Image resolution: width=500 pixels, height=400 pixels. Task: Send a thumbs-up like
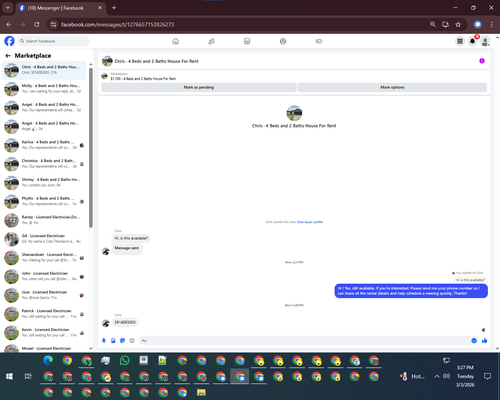click(484, 340)
